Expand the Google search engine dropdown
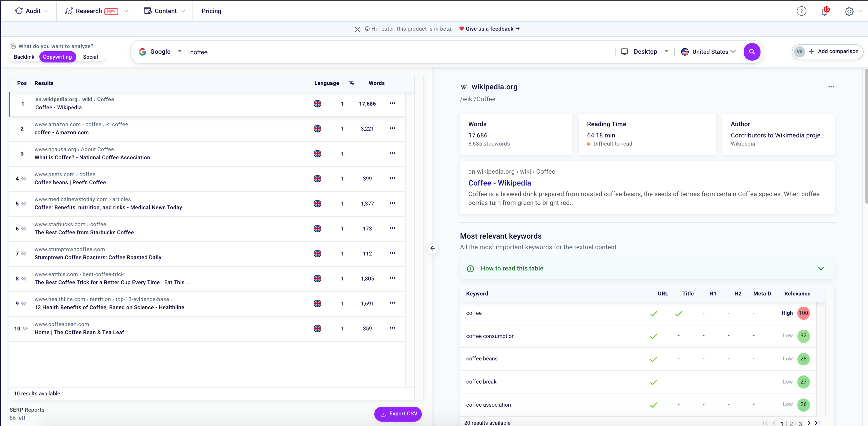 pos(179,52)
